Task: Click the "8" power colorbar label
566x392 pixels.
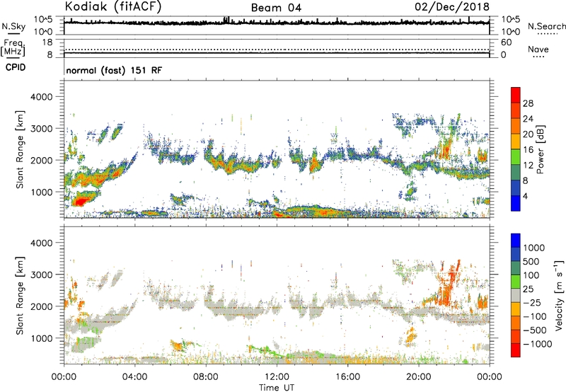Action: tap(526, 180)
